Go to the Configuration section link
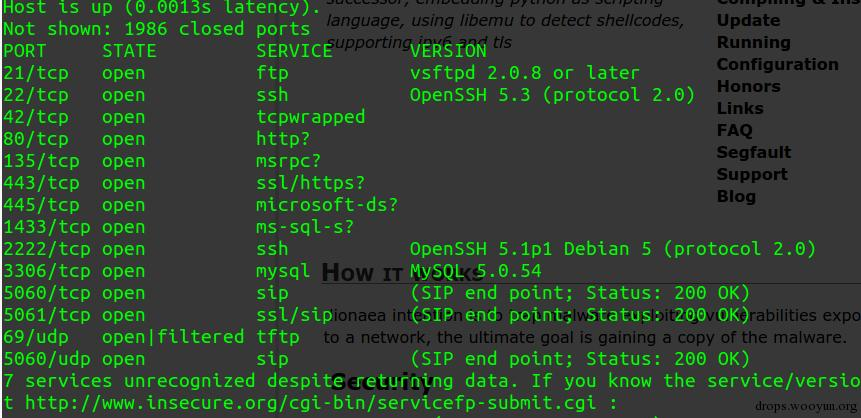 (x=778, y=65)
